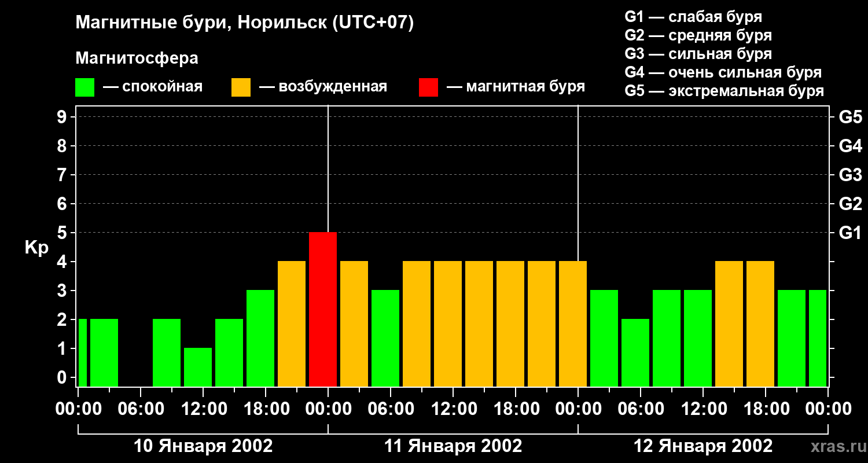This screenshot has height=463, width=868.
Task: Click the Kp axis value 8
Action: pos(63,146)
